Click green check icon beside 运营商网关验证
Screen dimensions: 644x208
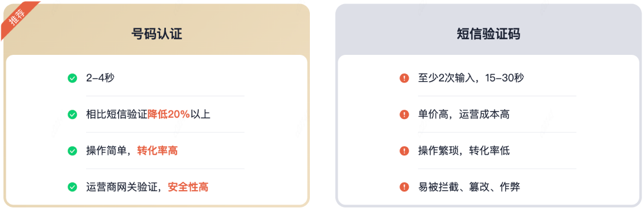(x=72, y=187)
